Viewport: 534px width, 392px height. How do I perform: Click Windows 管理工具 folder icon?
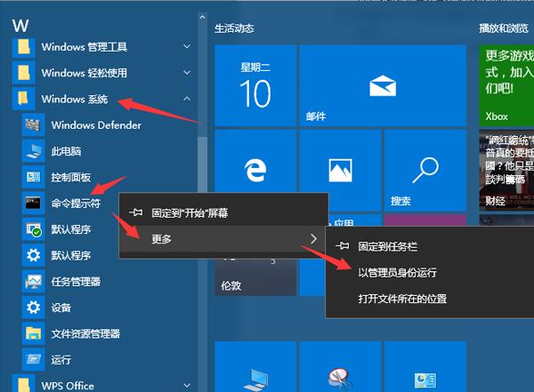(23, 46)
